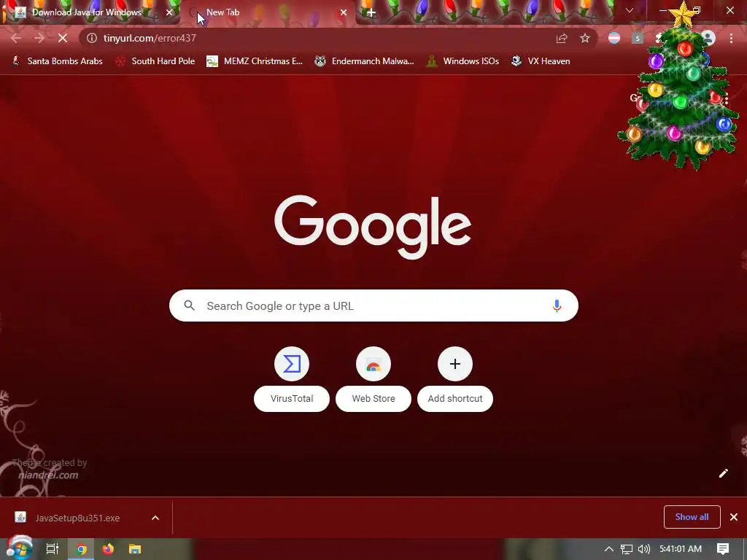Viewport: 747px width, 560px height.
Task: Click the Add shortcut label
Action: coord(455,399)
